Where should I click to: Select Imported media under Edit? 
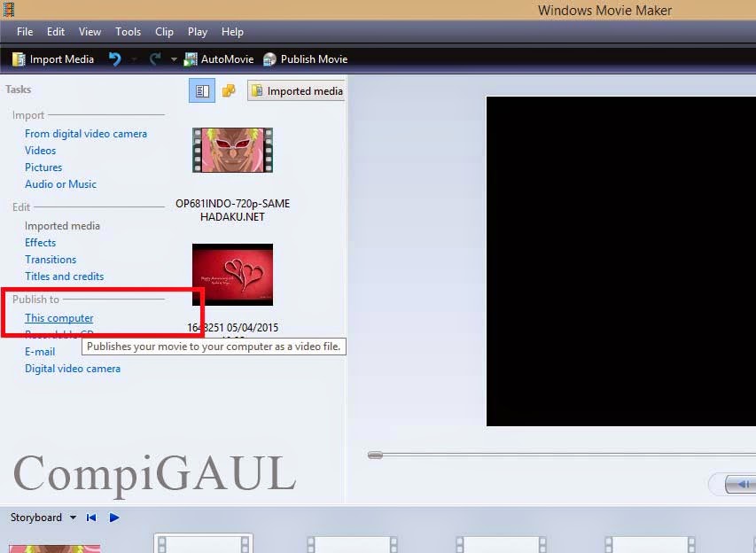pos(62,226)
